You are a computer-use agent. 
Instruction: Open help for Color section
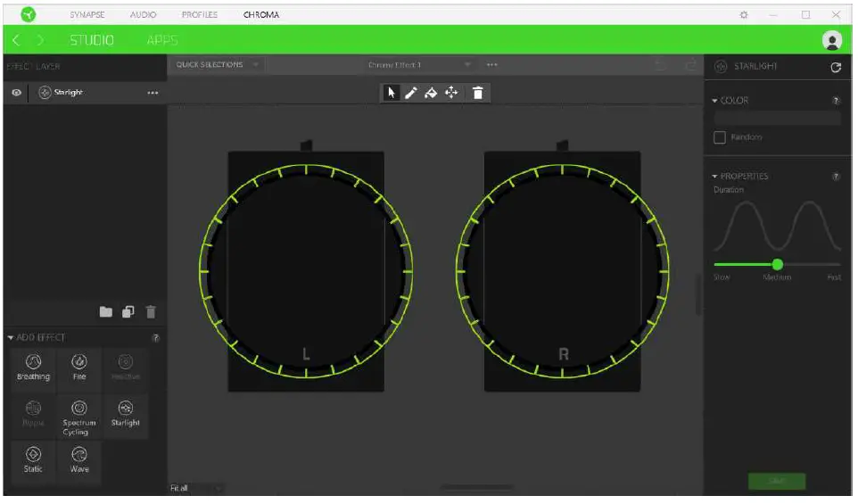click(x=836, y=101)
